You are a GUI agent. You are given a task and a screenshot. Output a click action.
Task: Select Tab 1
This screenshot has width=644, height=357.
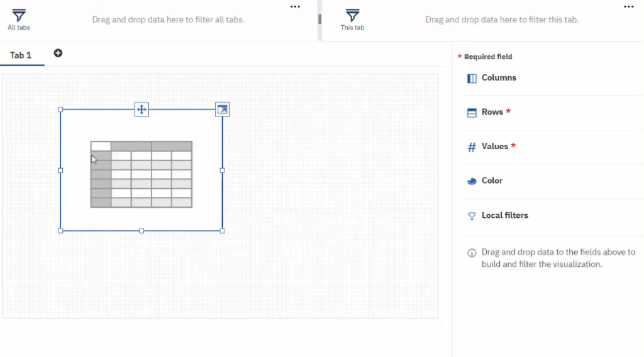coord(21,55)
